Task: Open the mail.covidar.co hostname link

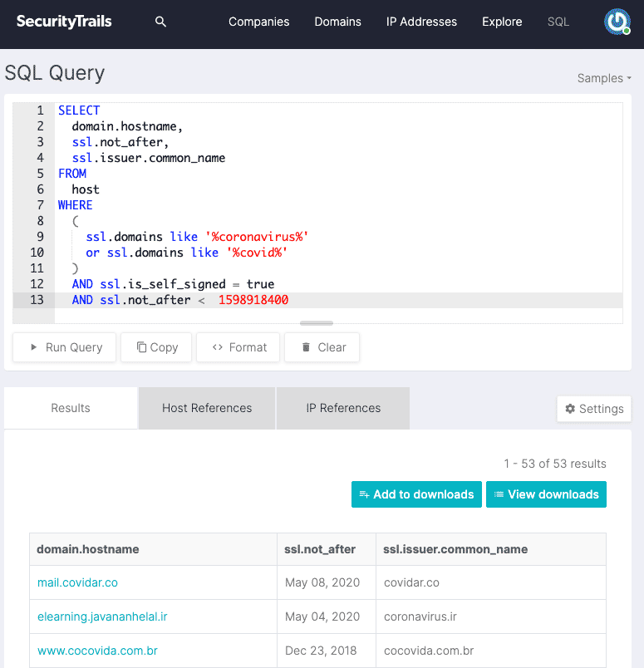Action: pos(77,582)
